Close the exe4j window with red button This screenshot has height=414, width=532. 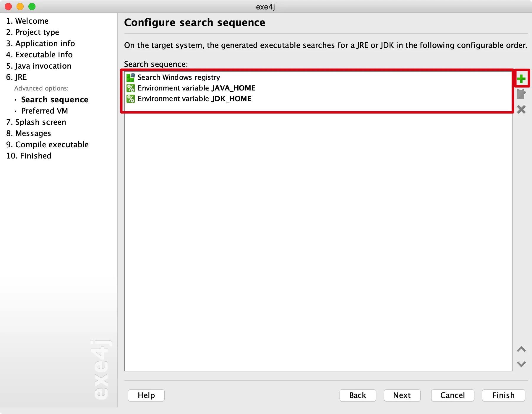pyautogui.click(x=8, y=7)
